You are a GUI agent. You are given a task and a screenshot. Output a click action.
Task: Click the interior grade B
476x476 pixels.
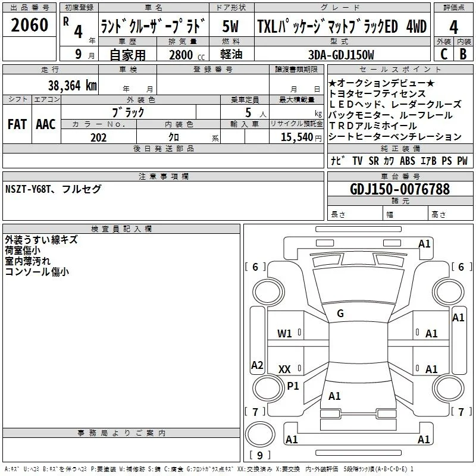463,54
